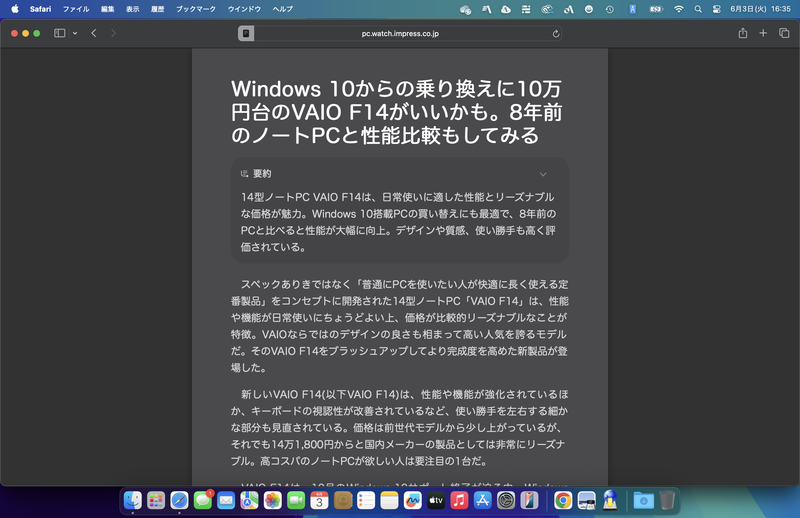Open App Store from the Dock
The image size is (800, 518).
point(483,500)
